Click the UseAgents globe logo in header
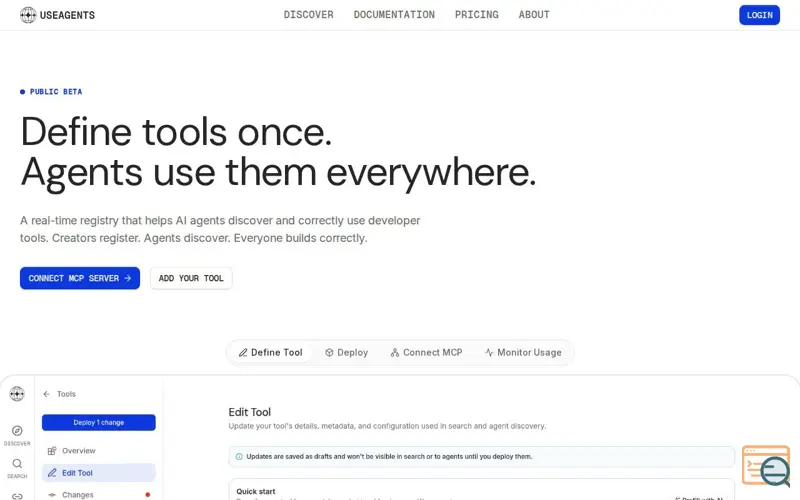Screen dimensions: 800x500 pyautogui.click(x=28, y=15)
